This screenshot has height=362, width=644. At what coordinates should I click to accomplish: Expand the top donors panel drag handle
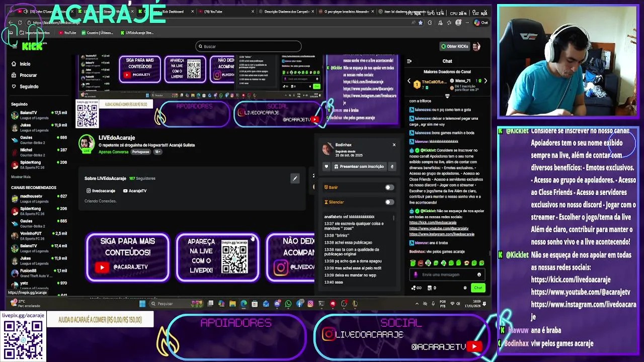point(447,96)
